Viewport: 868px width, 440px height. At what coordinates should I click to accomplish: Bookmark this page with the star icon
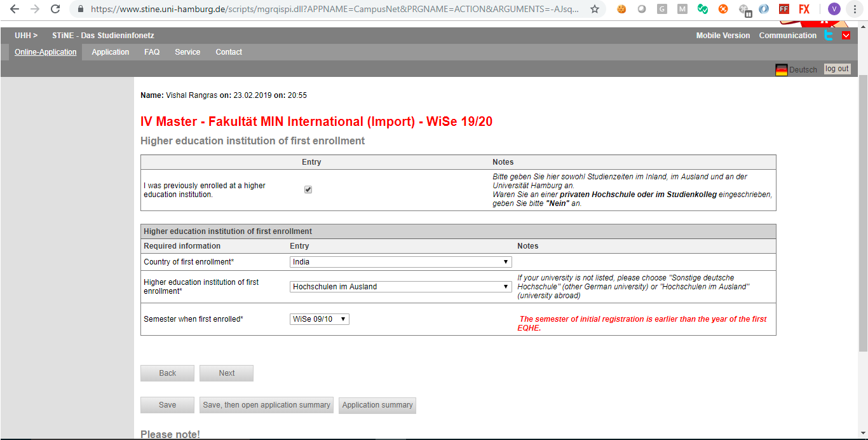point(595,9)
